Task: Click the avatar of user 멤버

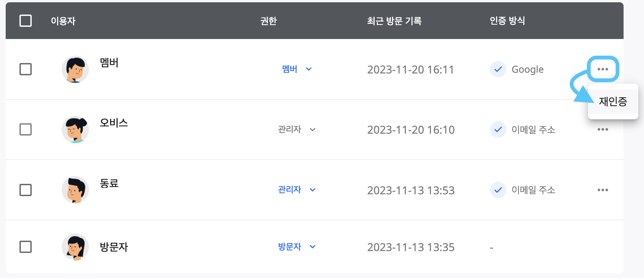Action: [x=75, y=69]
